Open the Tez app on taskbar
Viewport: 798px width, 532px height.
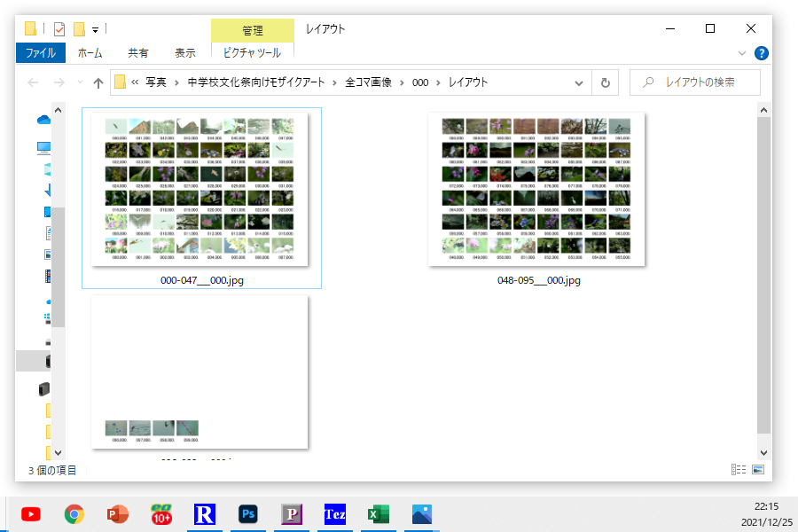tap(335, 514)
